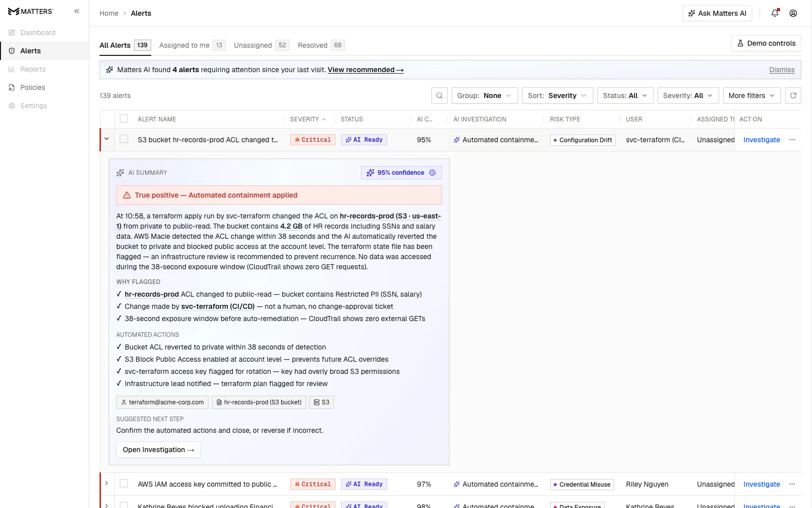
Task: Toggle the select-all alerts checkbox
Action: 124,118
